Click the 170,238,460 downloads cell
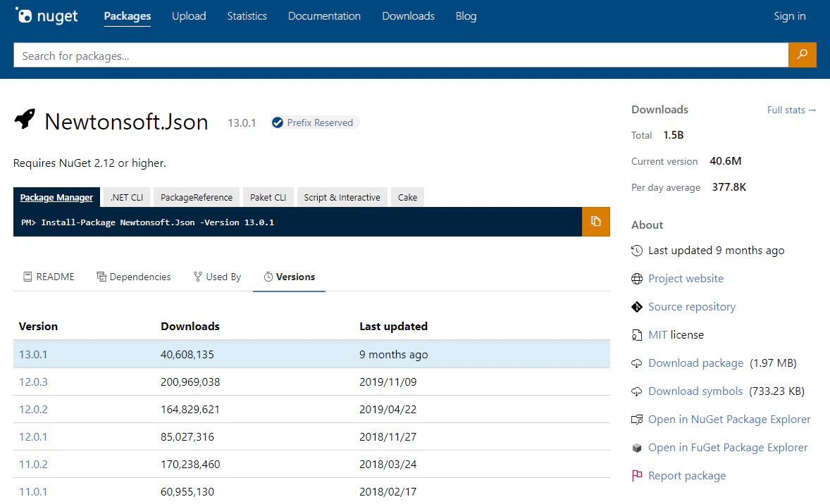Image resolution: width=830 pixels, height=504 pixels. (x=190, y=465)
